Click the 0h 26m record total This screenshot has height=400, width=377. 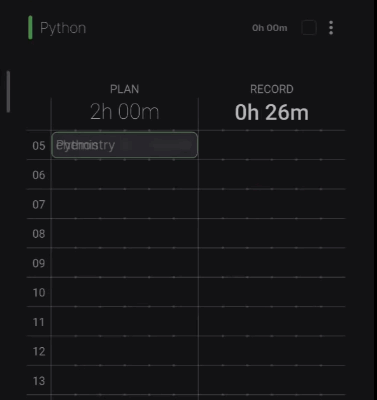click(x=272, y=112)
